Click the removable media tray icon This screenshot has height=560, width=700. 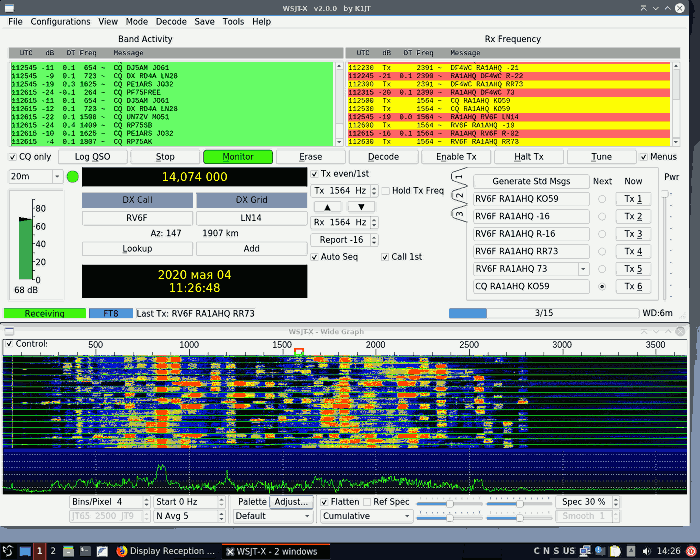pos(631,551)
